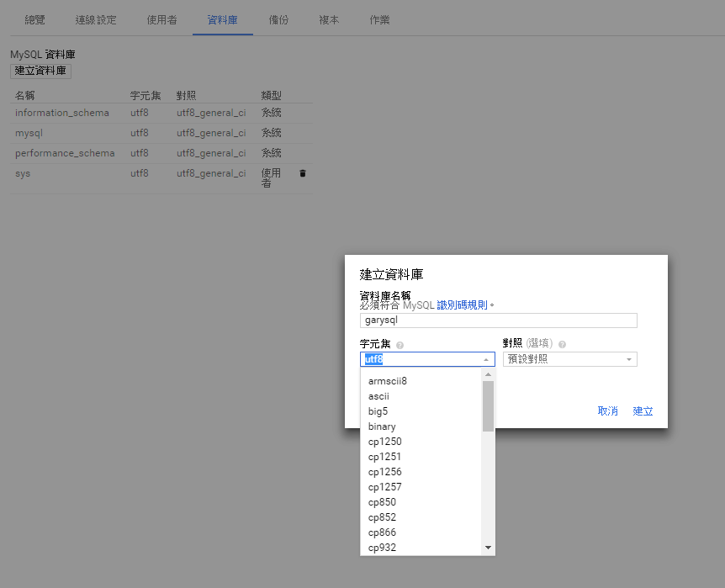The image size is (725, 588).
Task: Open the 資料庫 tab
Action: (x=222, y=20)
